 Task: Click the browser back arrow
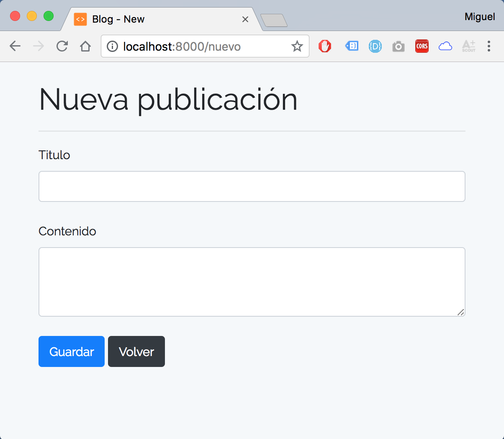point(15,46)
